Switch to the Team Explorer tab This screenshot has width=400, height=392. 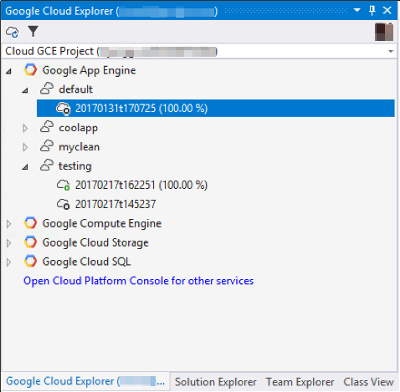(x=300, y=382)
